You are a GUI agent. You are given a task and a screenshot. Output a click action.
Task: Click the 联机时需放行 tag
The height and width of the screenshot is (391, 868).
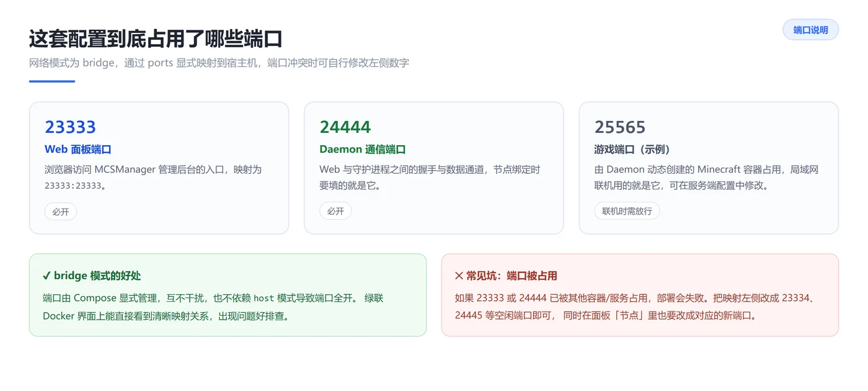[x=627, y=211]
